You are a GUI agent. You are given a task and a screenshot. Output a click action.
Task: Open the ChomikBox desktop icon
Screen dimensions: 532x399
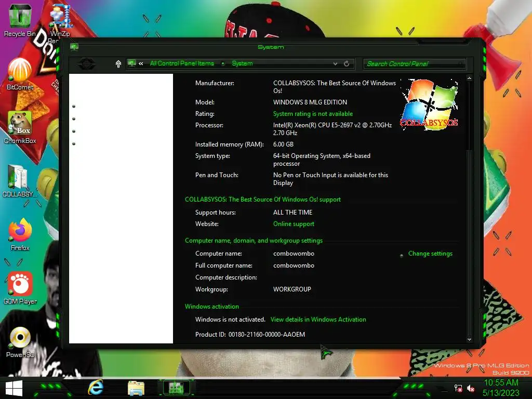pyautogui.click(x=20, y=128)
